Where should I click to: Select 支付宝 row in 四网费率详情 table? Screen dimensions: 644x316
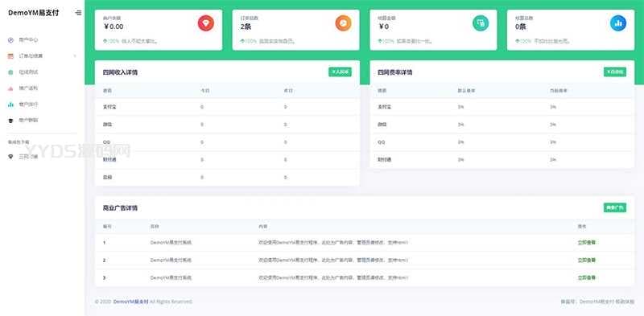[x=502, y=107]
